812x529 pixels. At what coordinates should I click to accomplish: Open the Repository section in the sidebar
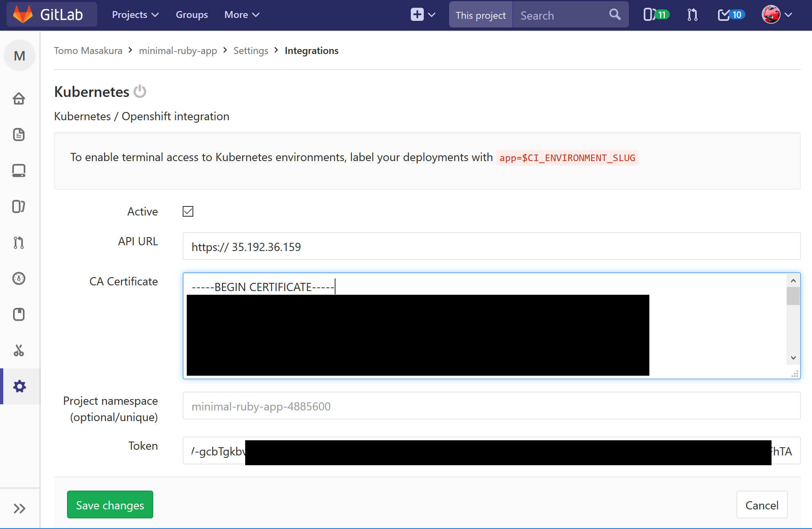tap(19, 135)
